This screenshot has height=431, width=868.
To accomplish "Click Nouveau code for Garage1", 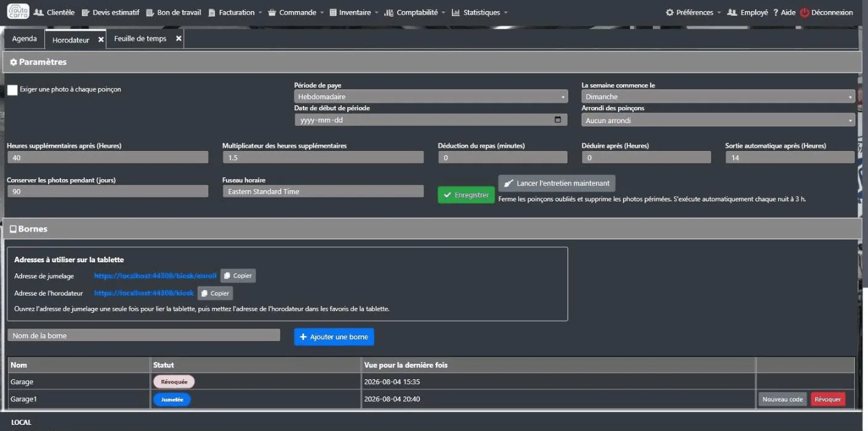I will point(782,399).
